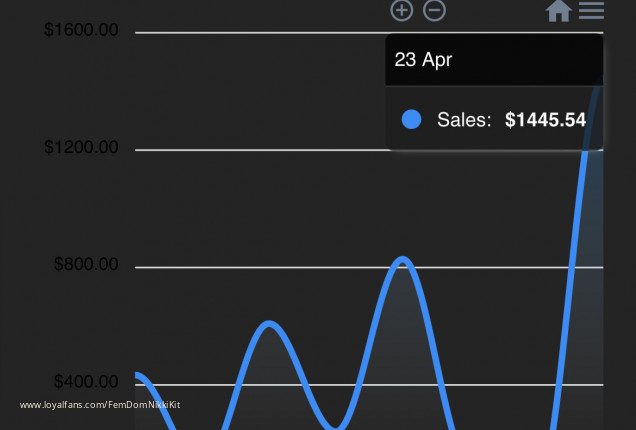Viewport: 636px width, 430px height.
Task: Reset chart zoom with the home icon
Action: pos(558,11)
